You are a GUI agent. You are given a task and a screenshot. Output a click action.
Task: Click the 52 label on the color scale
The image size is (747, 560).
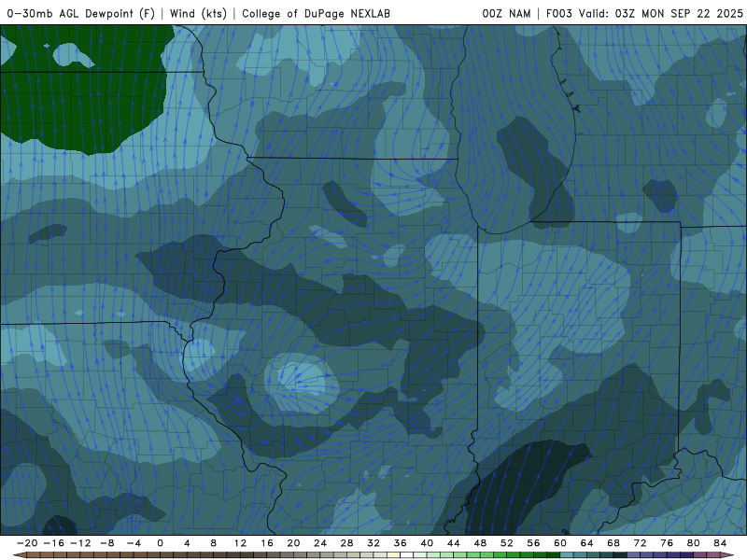pyautogui.click(x=507, y=543)
